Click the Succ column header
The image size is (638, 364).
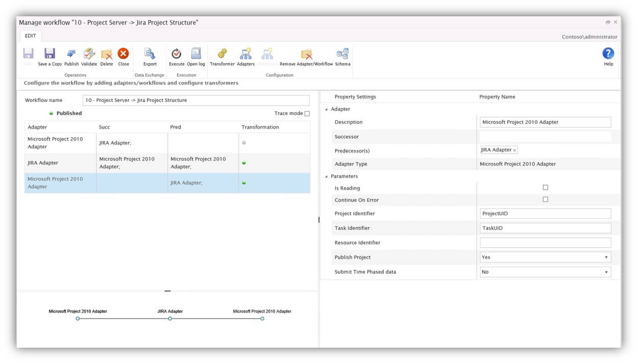[x=104, y=127]
